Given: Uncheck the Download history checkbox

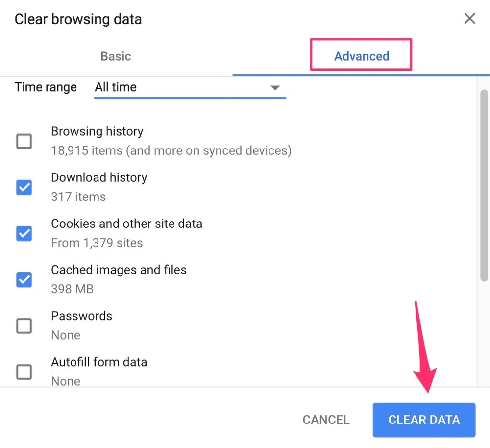Looking at the screenshot, I should coord(24,187).
